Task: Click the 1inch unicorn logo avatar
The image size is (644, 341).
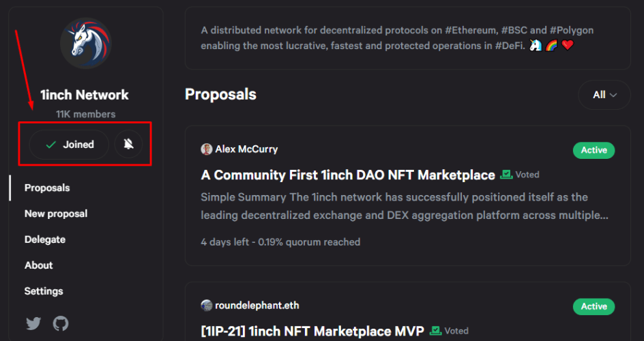Action: pyautogui.click(x=86, y=43)
